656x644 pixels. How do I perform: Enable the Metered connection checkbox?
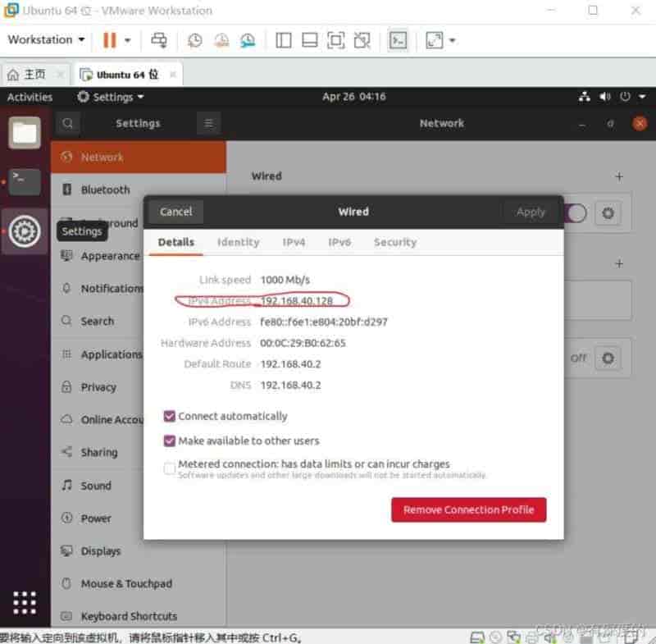point(170,468)
